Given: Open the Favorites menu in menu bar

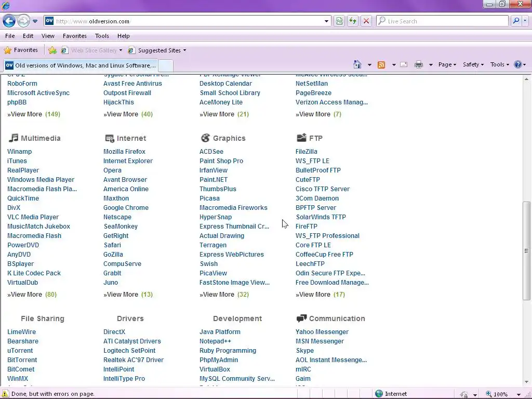Looking at the screenshot, I should (75, 36).
